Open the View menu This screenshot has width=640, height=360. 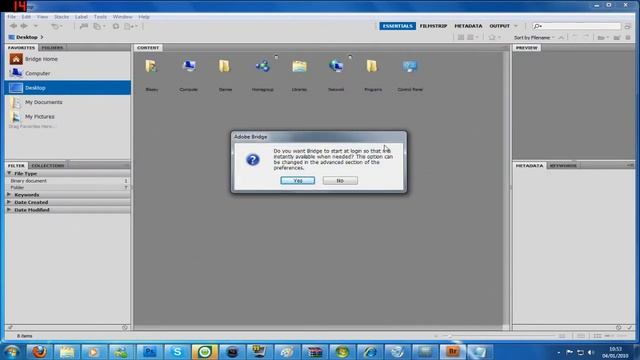coord(42,17)
